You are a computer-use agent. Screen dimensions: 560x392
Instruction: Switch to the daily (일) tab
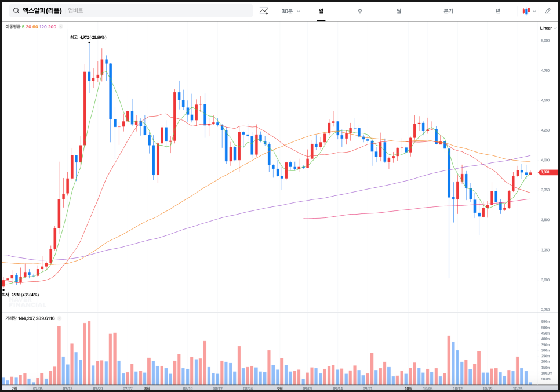321,11
